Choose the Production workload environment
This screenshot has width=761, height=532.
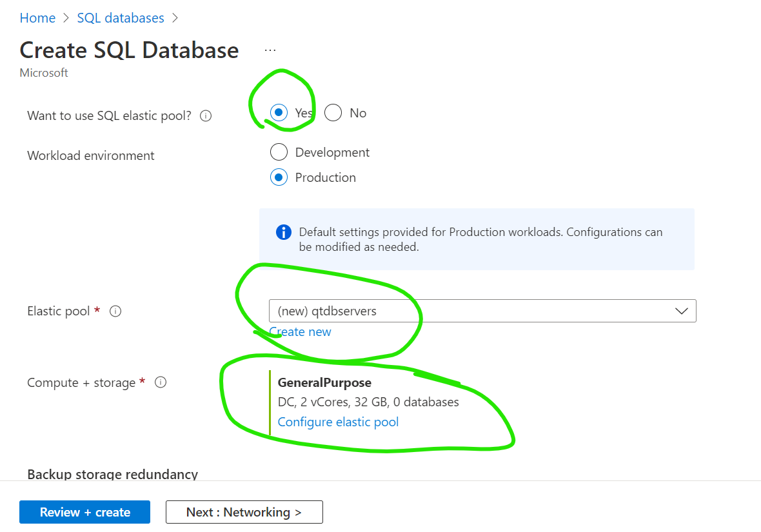click(279, 177)
